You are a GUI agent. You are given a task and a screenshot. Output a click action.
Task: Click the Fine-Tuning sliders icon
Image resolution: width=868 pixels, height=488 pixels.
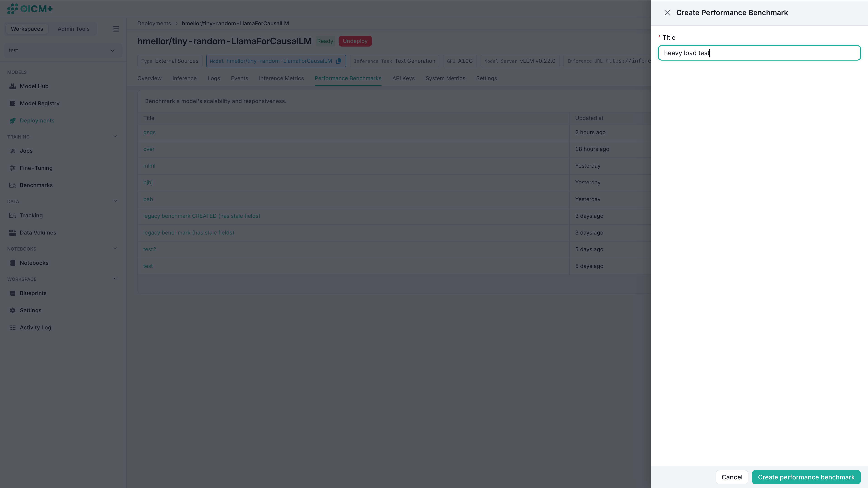[12, 168]
